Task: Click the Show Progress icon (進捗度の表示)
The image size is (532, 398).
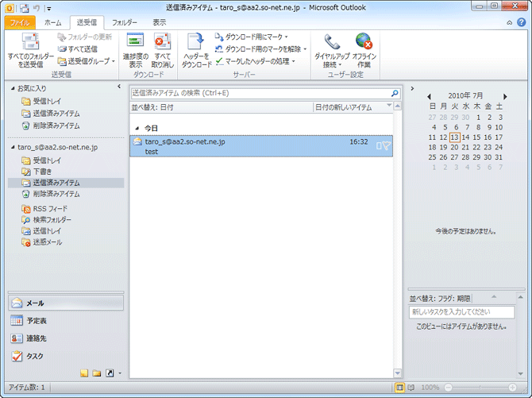Action: [135, 51]
